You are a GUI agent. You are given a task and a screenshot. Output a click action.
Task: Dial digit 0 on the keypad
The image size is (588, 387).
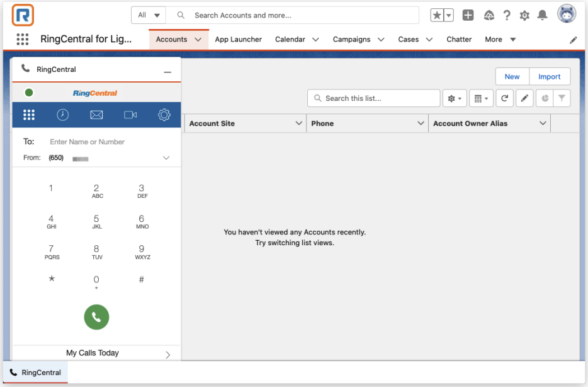click(x=96, y=282)
